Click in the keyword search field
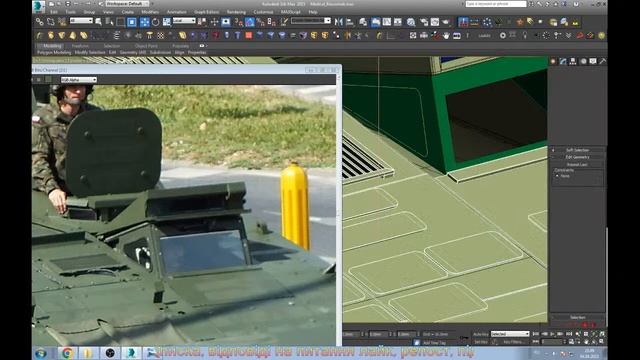Viewport: 640px width, 360px height. pyautogui.click(x=496, y=4)
